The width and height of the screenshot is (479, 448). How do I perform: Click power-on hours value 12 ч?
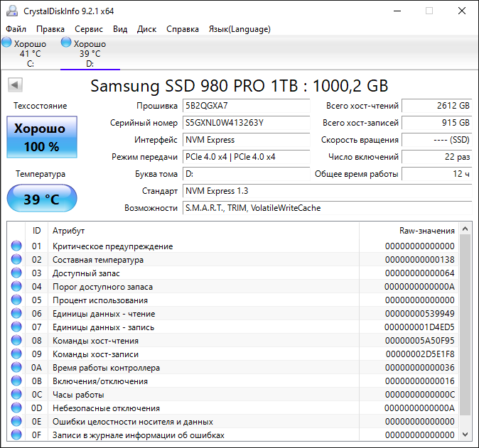[437, 174]
